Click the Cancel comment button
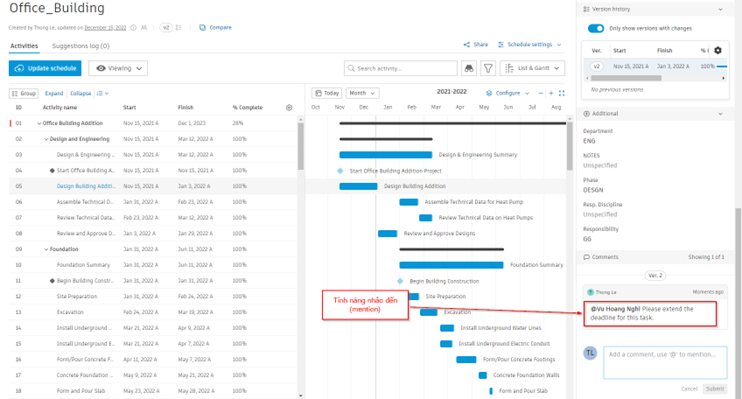 689,389
